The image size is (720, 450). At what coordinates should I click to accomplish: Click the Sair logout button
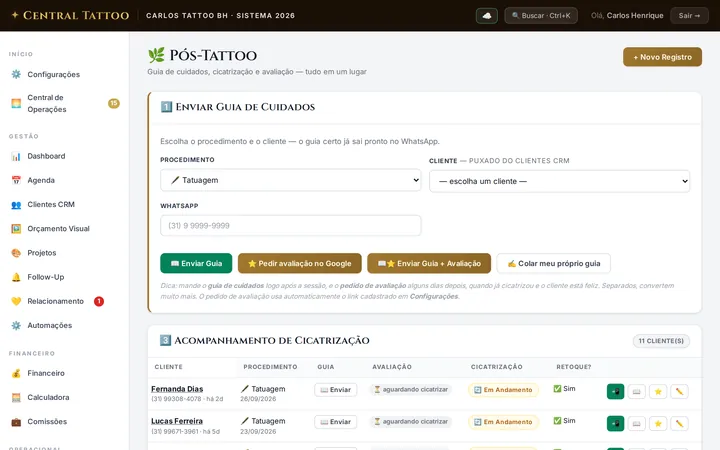point(689,16)
